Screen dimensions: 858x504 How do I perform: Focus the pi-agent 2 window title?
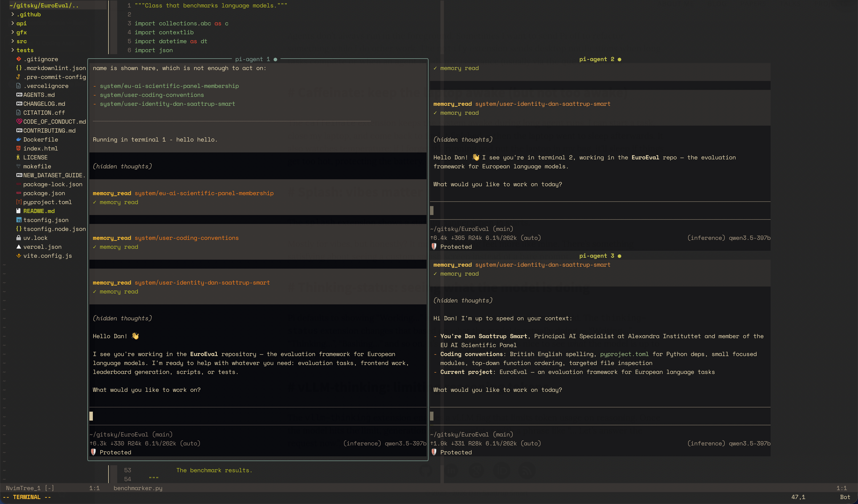point(600,59)
